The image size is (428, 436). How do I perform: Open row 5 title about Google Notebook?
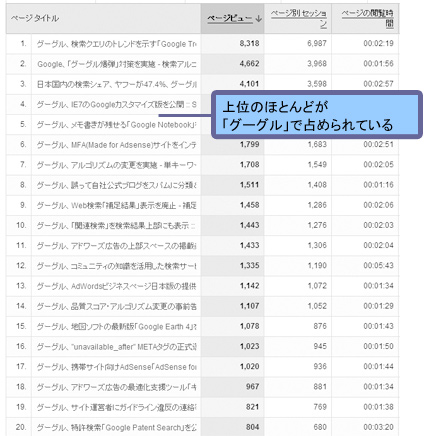click(117, 125)
